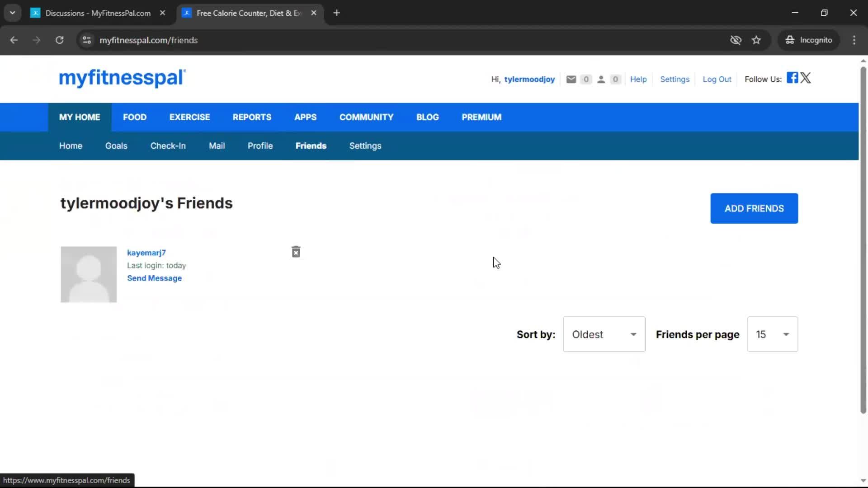This screenshot has width=868, height=488.
Task: Click the tracking protection eye icon
Action: click(x=736, y=40)
